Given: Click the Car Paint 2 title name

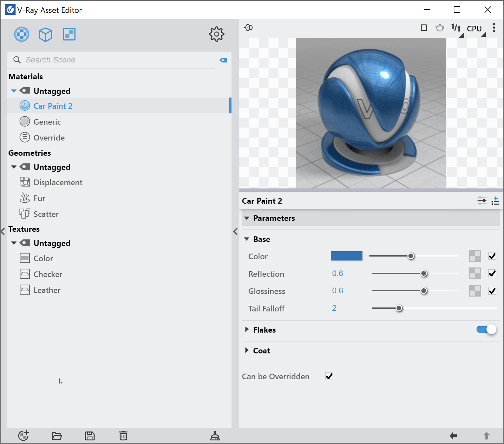Looking at the screenshot, I should tap(262, 201).
